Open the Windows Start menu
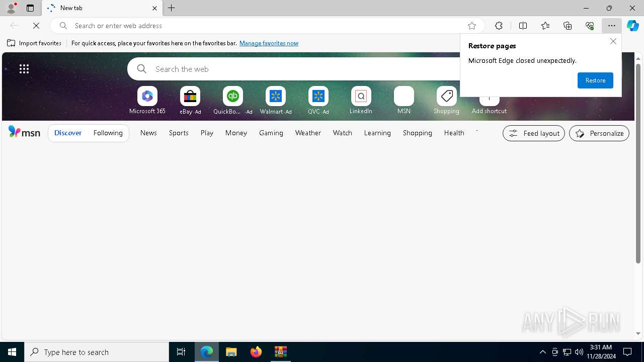The image size is (644, 362). coord(12,352)
